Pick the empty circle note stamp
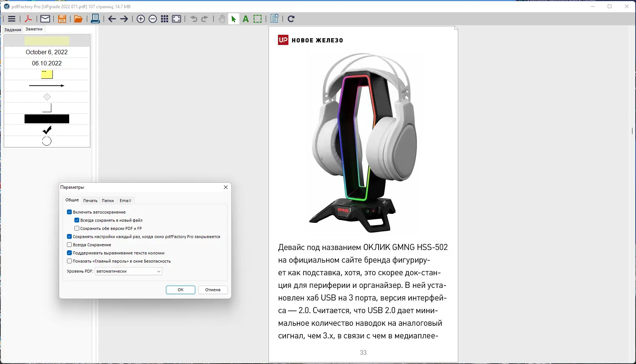636x364 pixels. tap(47, 141)
